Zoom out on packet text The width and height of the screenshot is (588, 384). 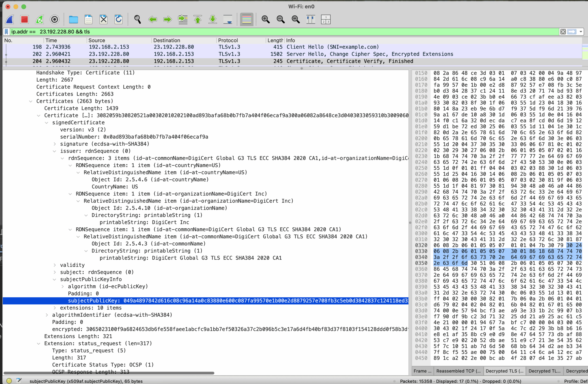[x=281, y=19]
